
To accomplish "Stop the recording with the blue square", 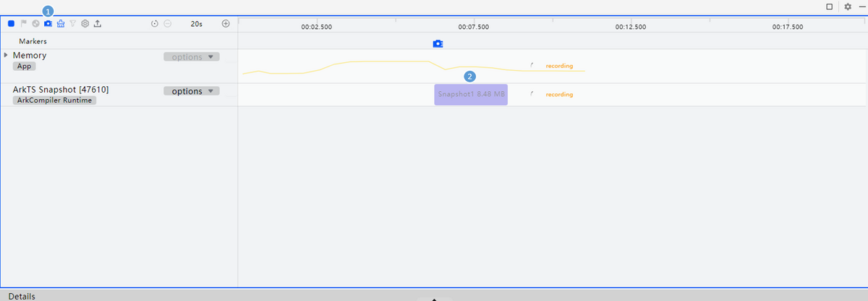I will [x=11, y=24].
